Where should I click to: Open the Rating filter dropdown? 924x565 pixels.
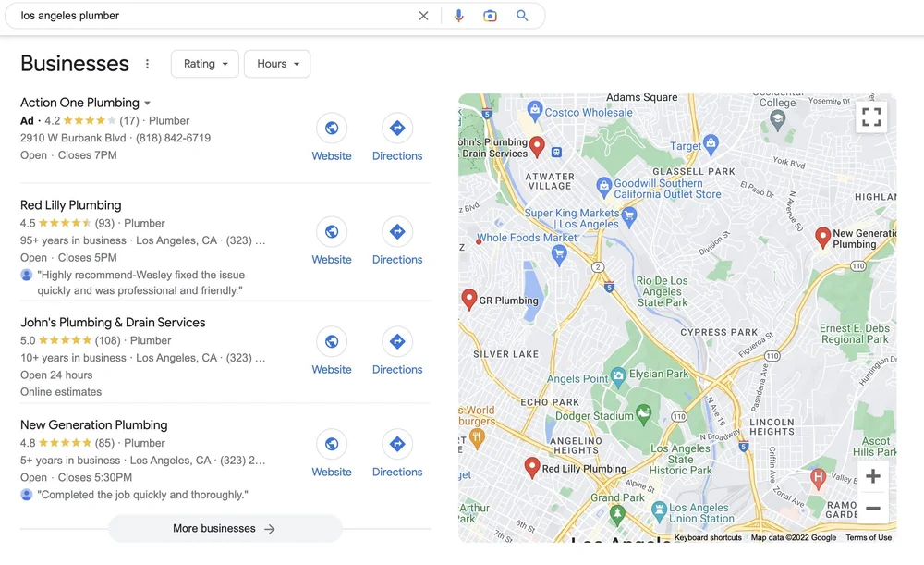click(x=205, y=64)
